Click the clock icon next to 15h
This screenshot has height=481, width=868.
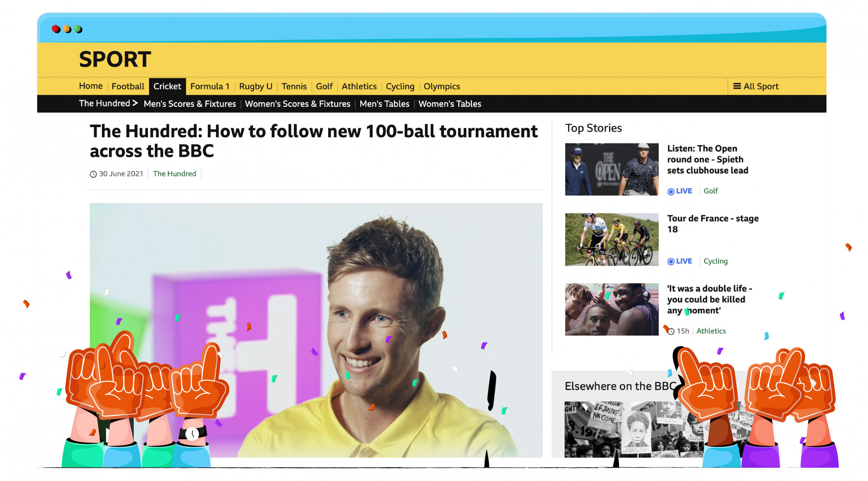click(671, 331)
